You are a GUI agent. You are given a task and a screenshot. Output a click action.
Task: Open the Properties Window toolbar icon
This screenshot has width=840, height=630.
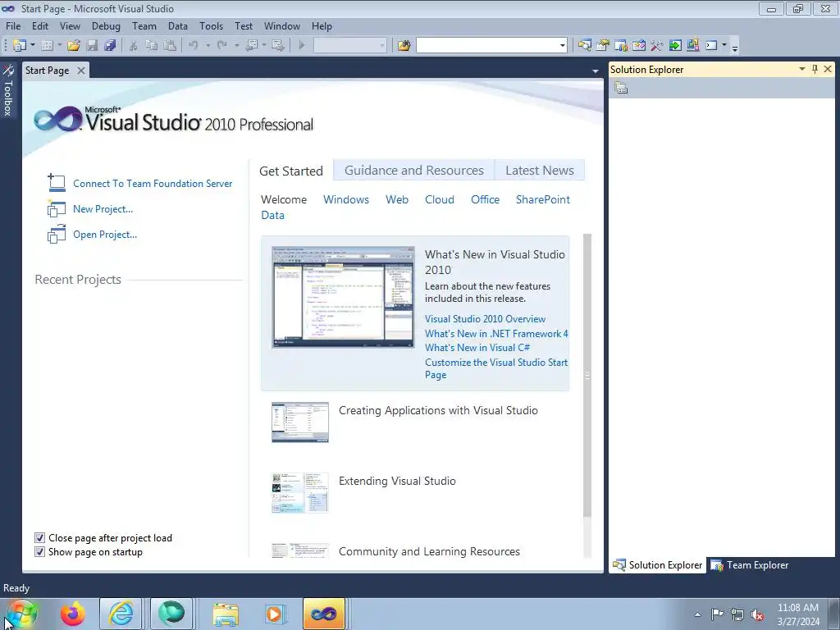(603, 46)
